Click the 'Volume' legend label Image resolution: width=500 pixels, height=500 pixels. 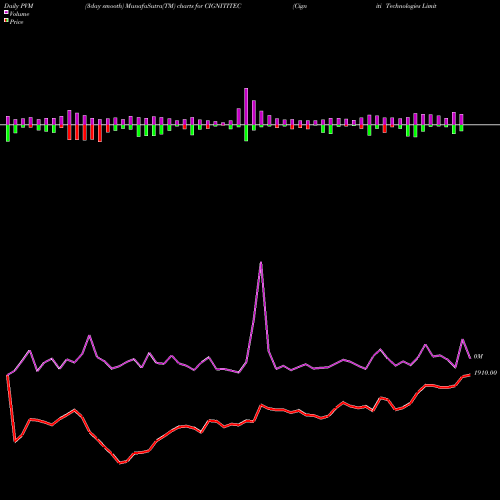19,14
